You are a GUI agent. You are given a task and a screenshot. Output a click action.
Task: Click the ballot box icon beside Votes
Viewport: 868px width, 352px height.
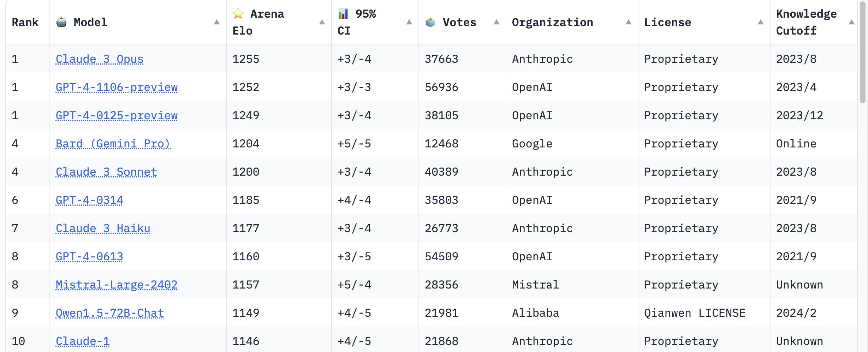click(x=430, y=22)
